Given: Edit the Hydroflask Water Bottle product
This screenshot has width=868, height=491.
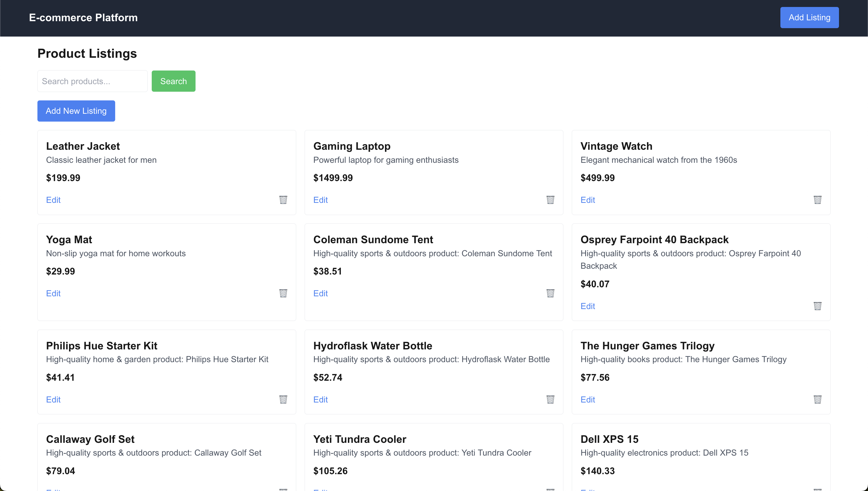Looking at the screenshot, I should coord(320,399).
